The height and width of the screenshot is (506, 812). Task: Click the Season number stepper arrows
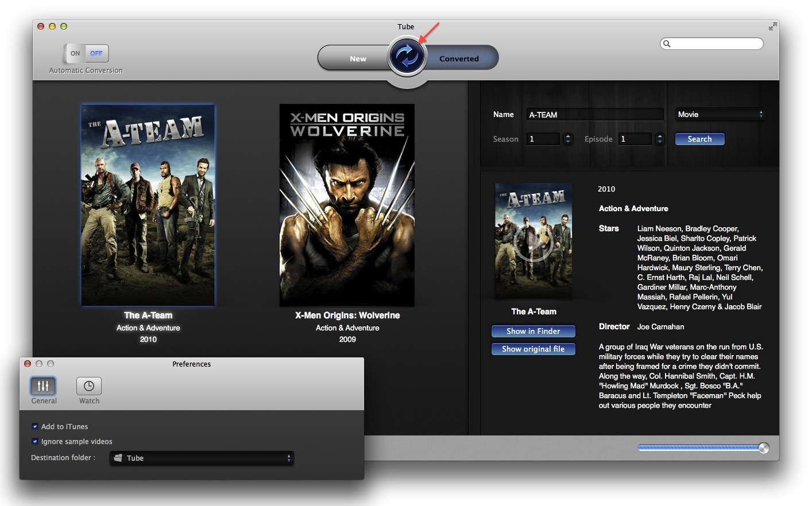[x=568, y=139]
